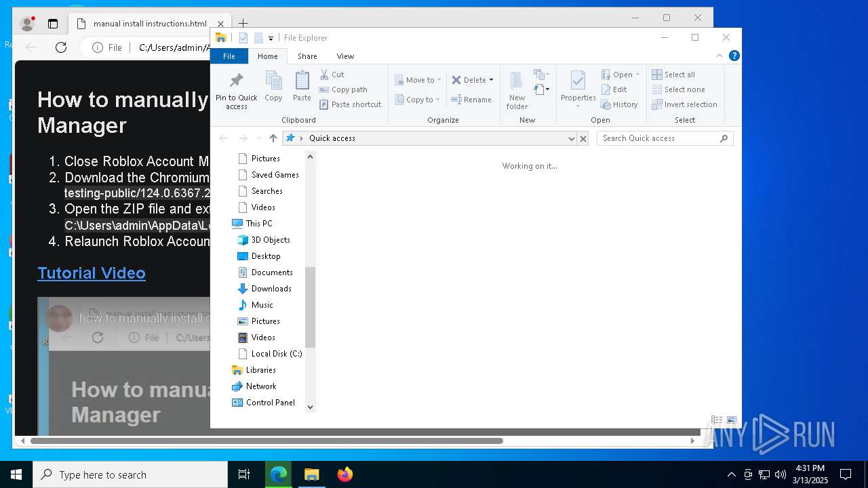Click the Copy path command
Image resolution: width=868 pixels, height=488 pixels.
(x=343, y=89)
